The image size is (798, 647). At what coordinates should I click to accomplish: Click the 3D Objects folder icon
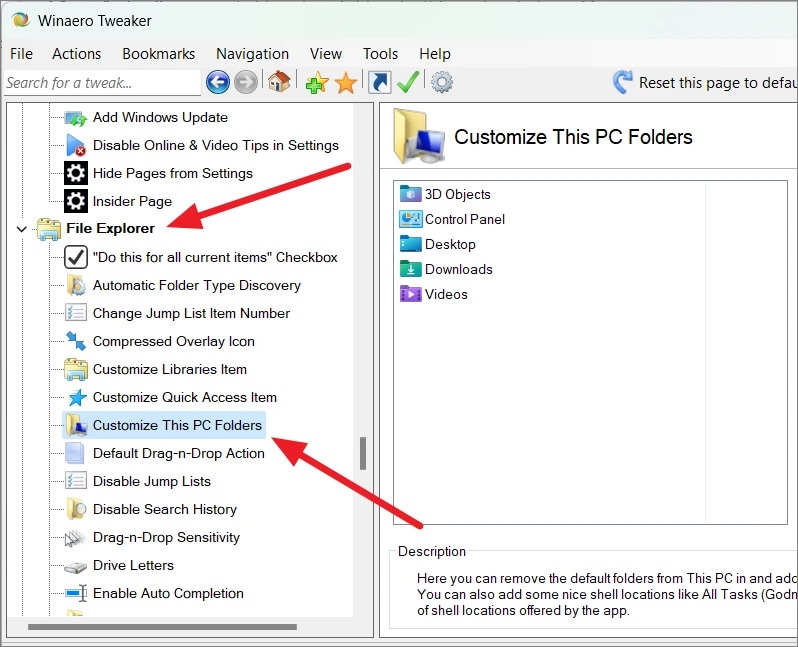(x=410, y=194)
